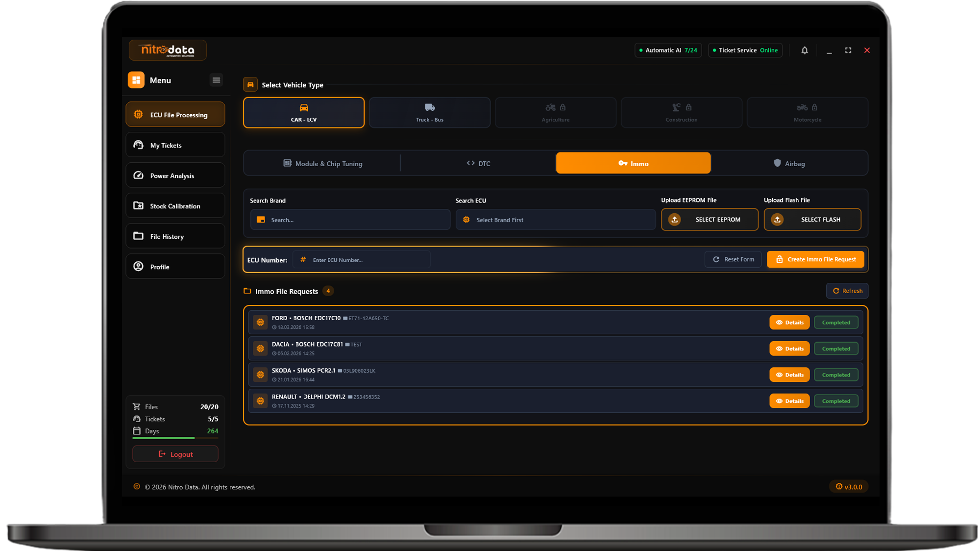Open the Search ECU selector
980x551 pixels.
(556, 220)
